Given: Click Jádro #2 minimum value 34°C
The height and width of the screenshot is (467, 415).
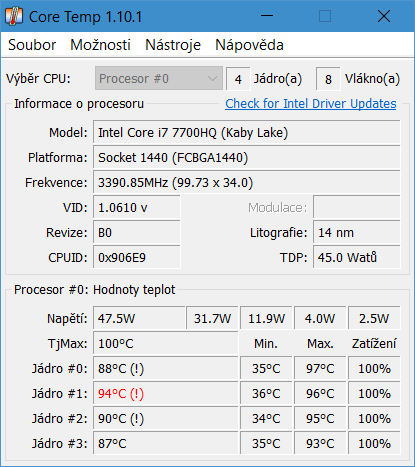Looking at the screenshot, I should coord(266,419).
